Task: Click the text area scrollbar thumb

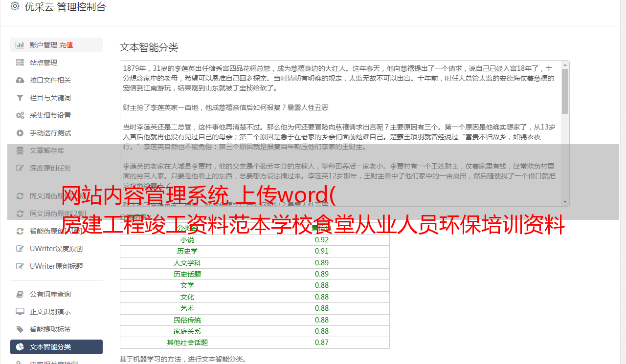Action: 565,91
